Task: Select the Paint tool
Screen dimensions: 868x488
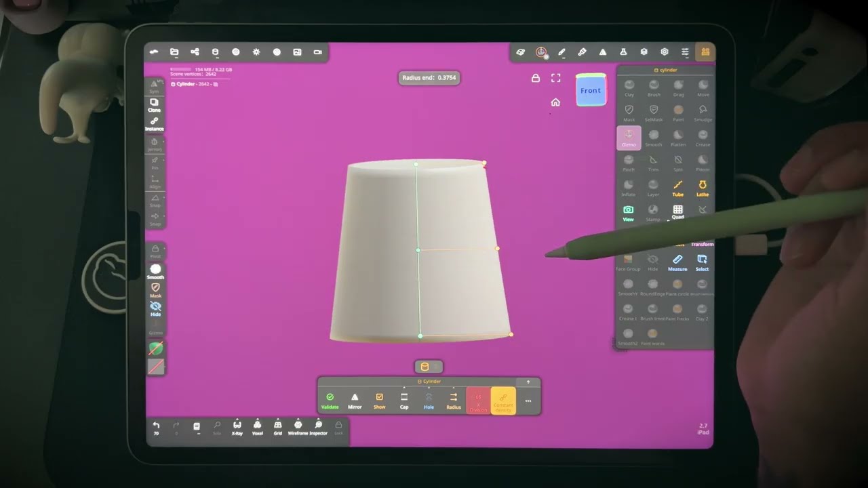Action: coord(678,113)
